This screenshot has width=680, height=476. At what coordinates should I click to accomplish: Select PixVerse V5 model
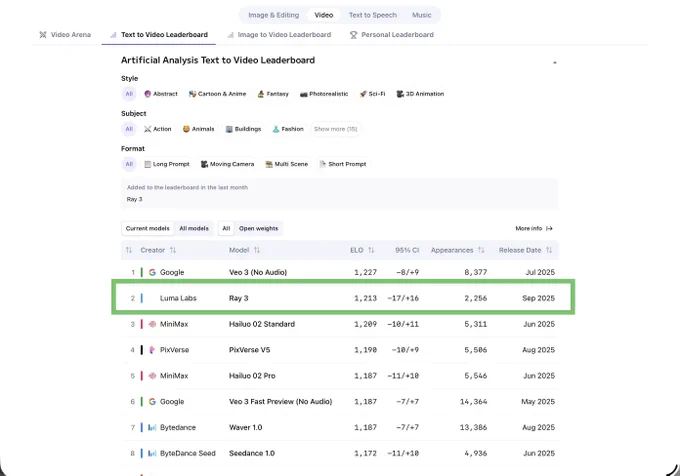click(249, 350)
